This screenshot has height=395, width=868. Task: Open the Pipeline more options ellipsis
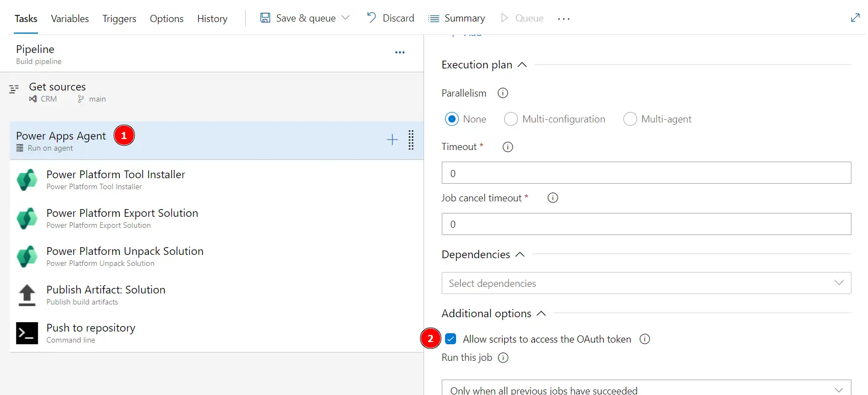[400, 52]
